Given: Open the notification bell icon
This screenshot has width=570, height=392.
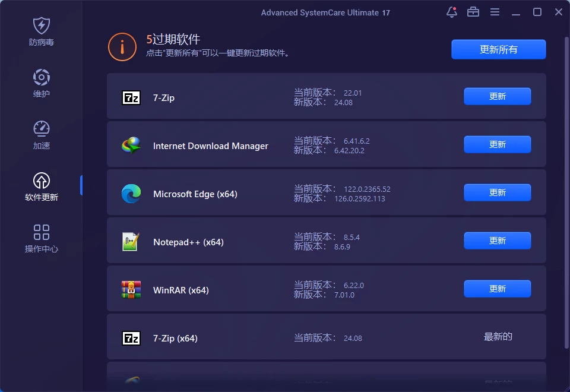Looking at the screenshot, I should point(451,12).
